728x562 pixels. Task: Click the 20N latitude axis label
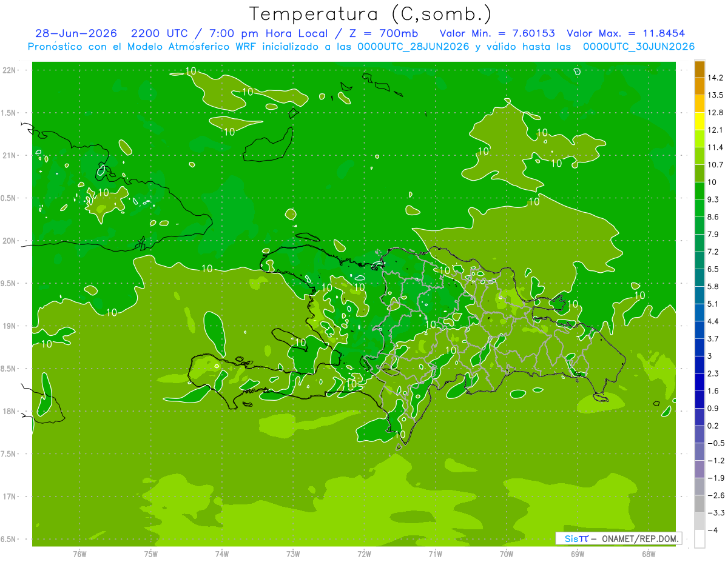click(10, 241)
